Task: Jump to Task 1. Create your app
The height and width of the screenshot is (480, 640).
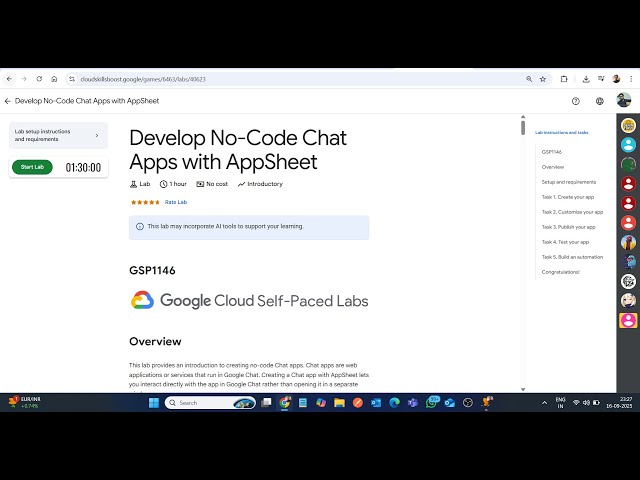Action: click(x=568, y=197)
